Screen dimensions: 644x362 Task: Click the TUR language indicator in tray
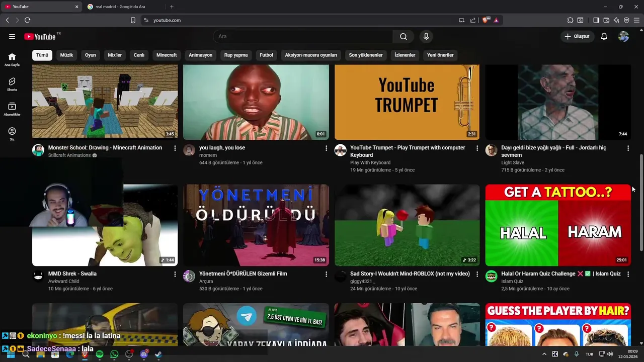tap(589, 354)
